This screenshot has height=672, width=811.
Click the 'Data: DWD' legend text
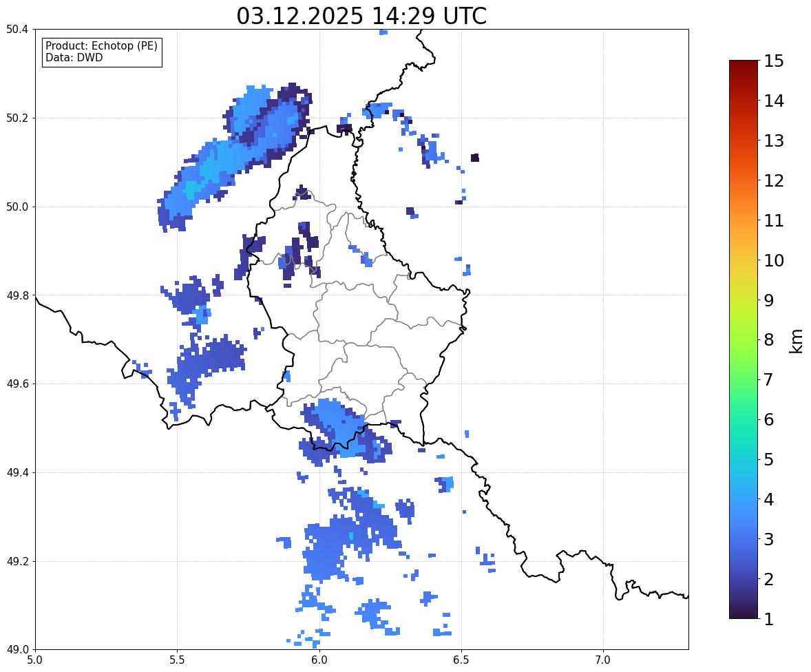74,57
